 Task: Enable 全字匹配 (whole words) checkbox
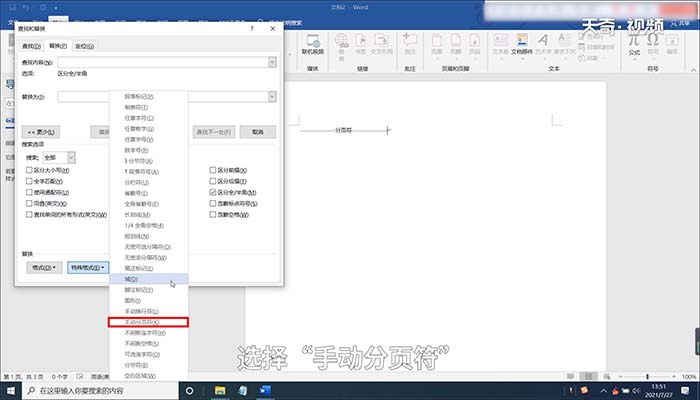click(29, 181)
